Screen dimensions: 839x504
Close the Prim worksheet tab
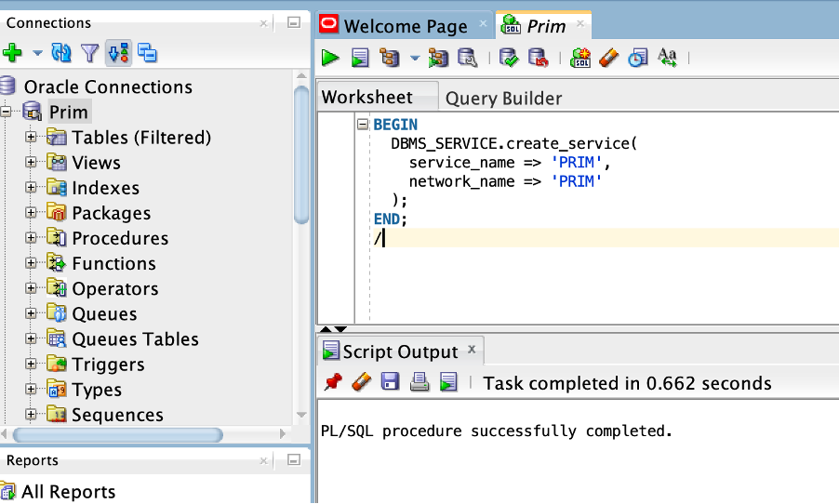[580, 23]
